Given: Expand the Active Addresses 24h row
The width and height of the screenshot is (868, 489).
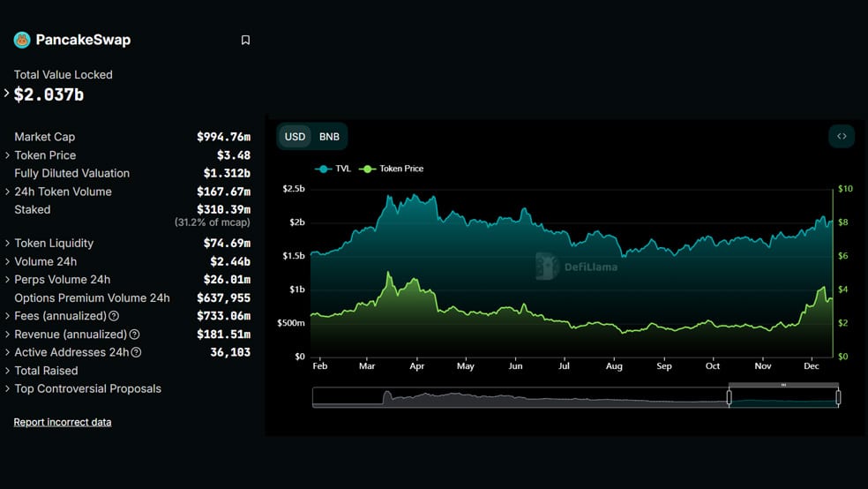Looking at the screenshot, I should tap(7, 352).
